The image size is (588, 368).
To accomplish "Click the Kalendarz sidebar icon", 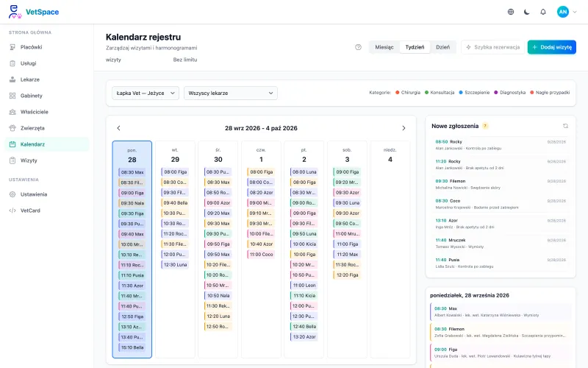I will pos(12,144).
